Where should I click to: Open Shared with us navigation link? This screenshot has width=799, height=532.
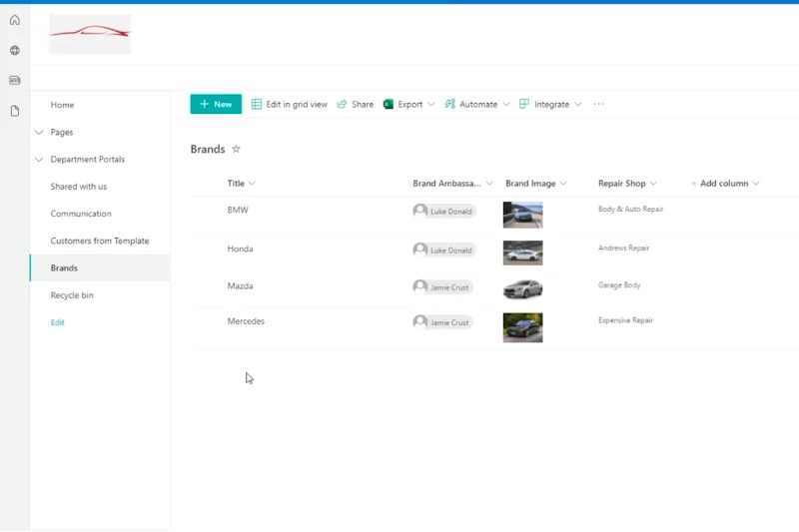click(x=79, y=187)
